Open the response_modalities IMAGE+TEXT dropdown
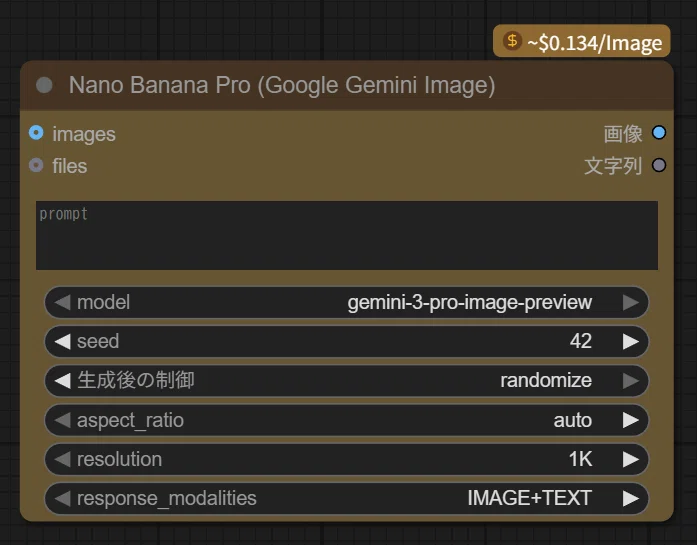This screenshot has height=545, width=697. tap(347, 498)
